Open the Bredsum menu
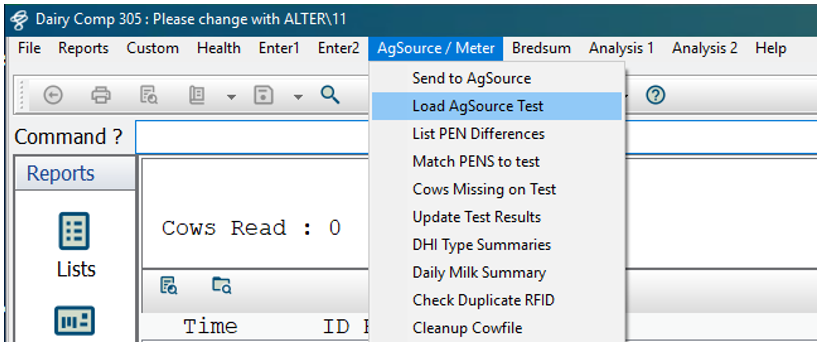Image resolution: width=827 pixels, height=360 pixels. tap(541, 48)
